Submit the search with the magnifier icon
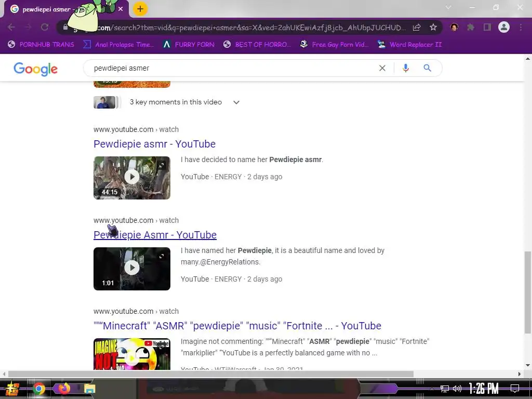The height and width of the screenshot is (399, 532). tap(428, 68)
